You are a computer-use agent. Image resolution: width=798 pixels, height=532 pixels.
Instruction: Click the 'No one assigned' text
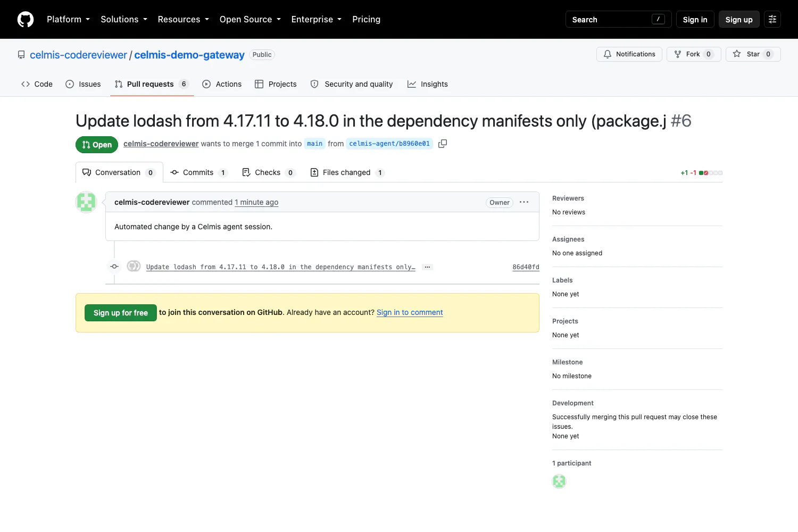click(x=577, y=253)
